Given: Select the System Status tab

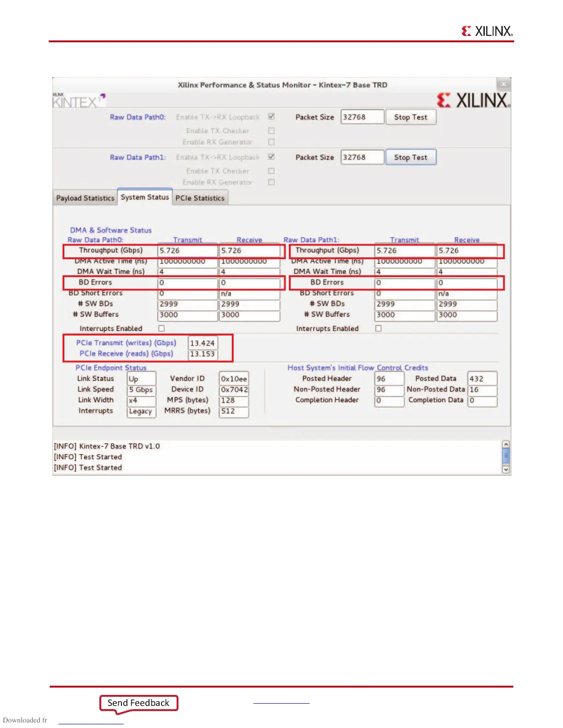Looking at the screenshot, I should [x=145, y=197].
